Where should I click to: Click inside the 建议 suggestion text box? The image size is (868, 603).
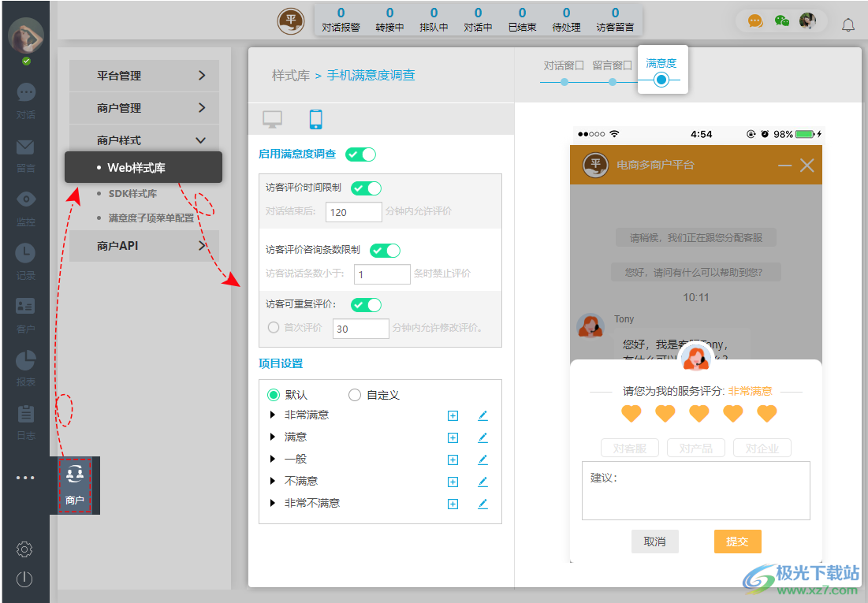tap(695, 489)
